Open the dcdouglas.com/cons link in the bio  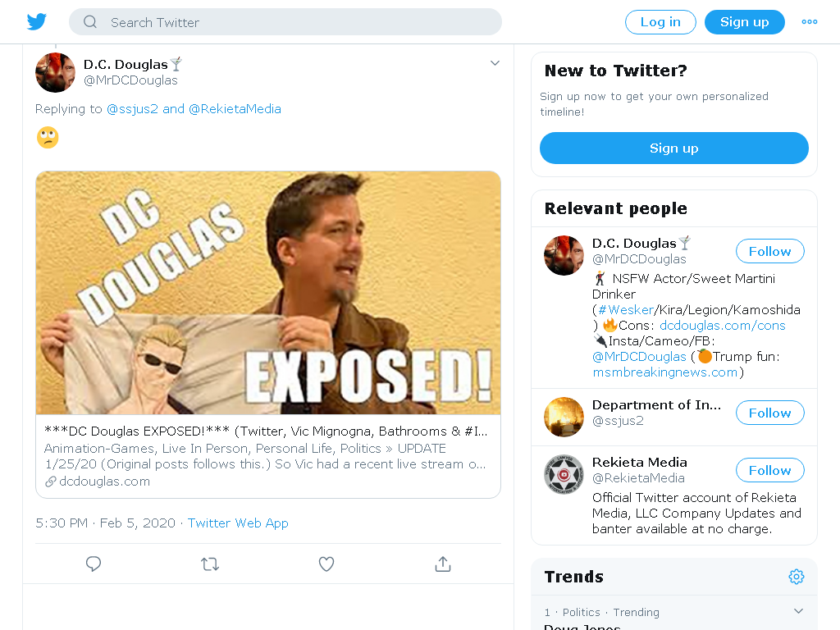tap(722, 325)
